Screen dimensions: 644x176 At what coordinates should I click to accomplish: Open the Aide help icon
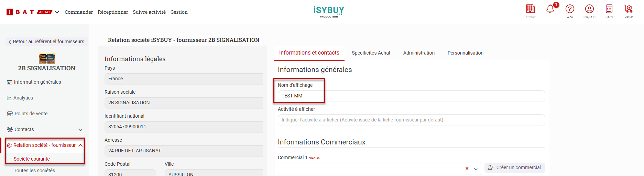click(570, 9)
